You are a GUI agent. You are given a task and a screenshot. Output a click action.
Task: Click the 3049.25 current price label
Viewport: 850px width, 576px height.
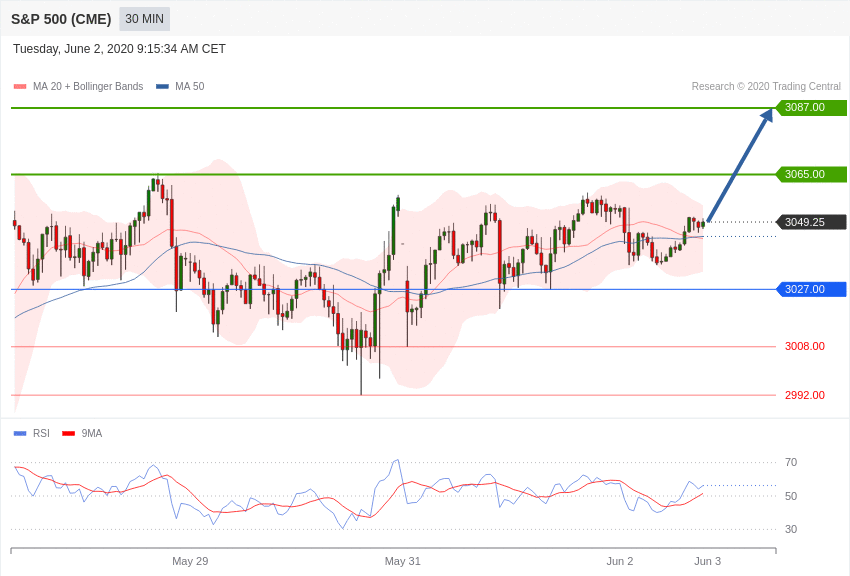(x=811, y=222)
